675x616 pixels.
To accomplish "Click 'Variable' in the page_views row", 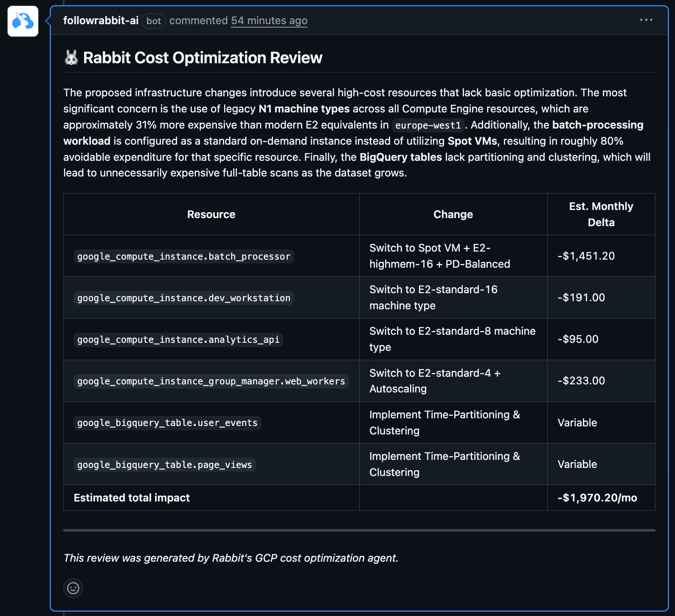I will [577, 464].
